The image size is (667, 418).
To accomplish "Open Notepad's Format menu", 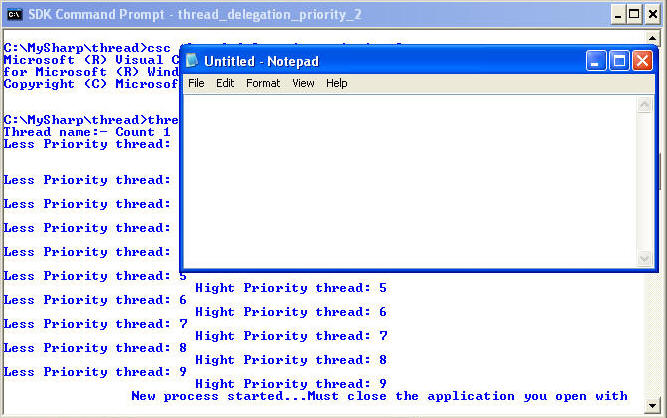I will (263, 83).
